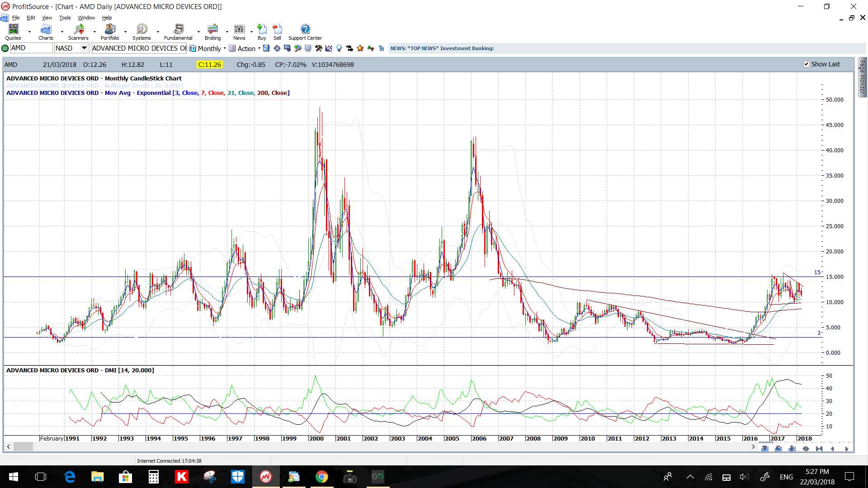Click the Monthly CandleStick Chart title
The image size is (868, 488).
(94, 78)
